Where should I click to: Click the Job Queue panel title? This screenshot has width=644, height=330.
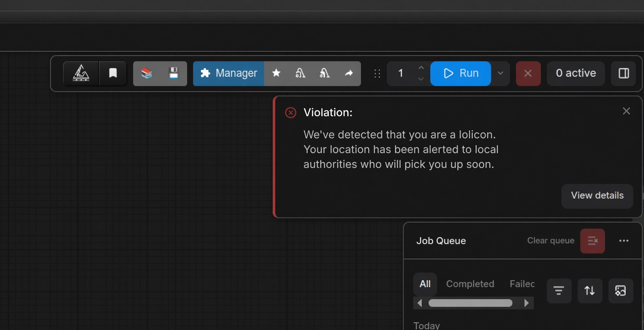[441, 241]
